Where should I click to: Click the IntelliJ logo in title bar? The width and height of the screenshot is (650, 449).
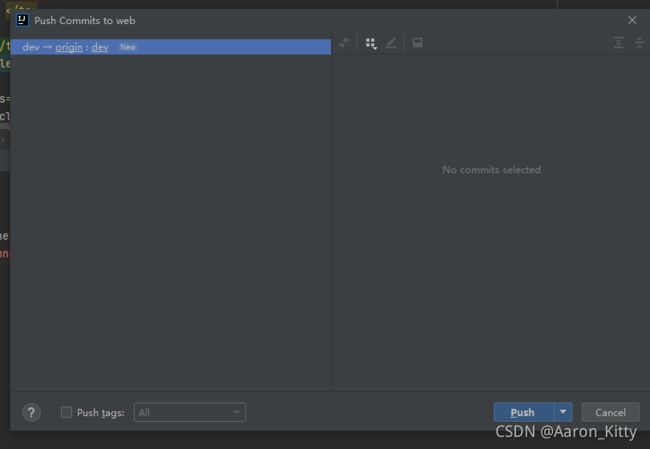(x=22, y=20)
